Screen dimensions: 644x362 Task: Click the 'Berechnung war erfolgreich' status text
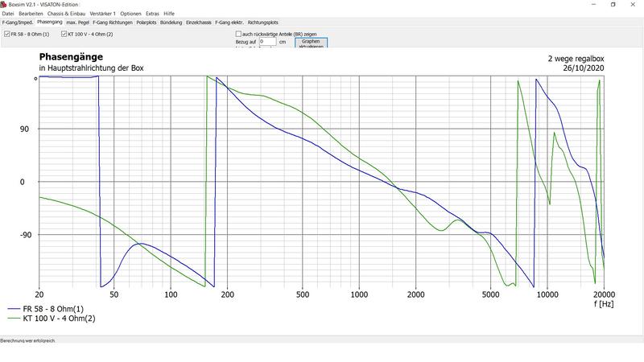[x=27, y=340]
